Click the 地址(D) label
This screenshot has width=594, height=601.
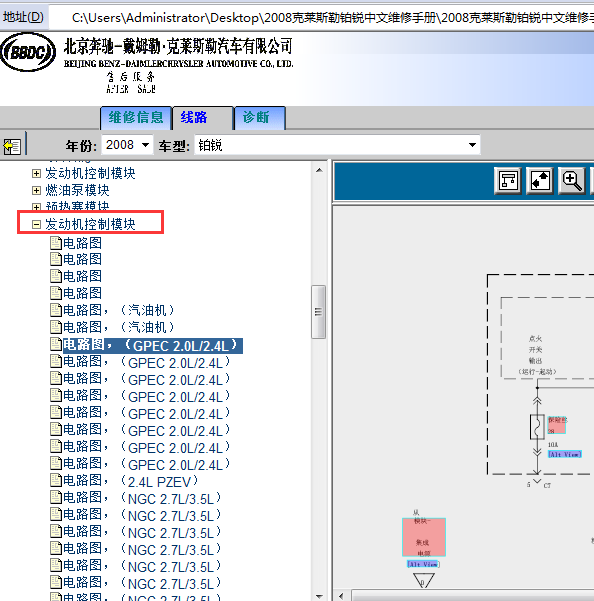23,17
